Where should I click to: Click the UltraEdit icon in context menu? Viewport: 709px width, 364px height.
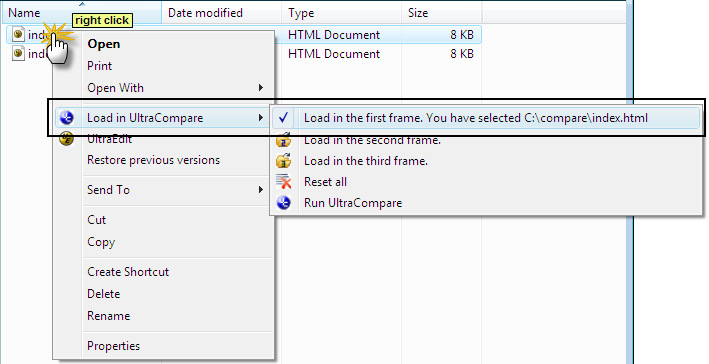(x=67, y=139)
